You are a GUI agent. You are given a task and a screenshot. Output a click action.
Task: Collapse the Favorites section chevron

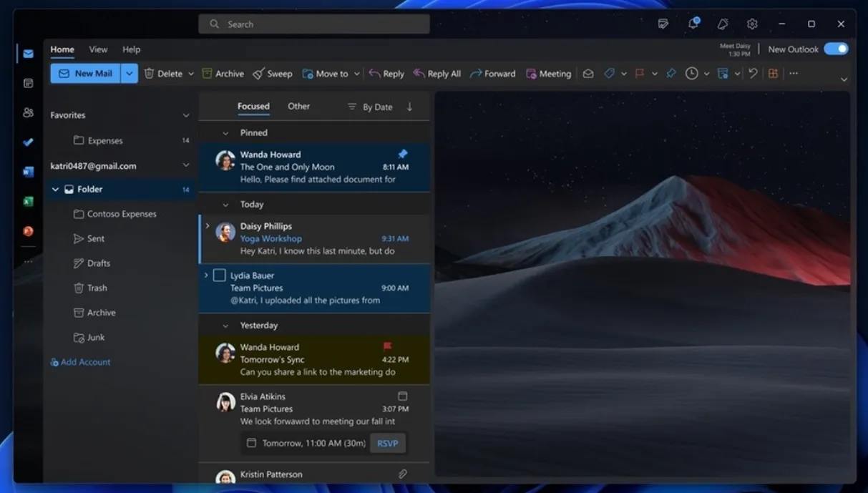coord(186,115)
